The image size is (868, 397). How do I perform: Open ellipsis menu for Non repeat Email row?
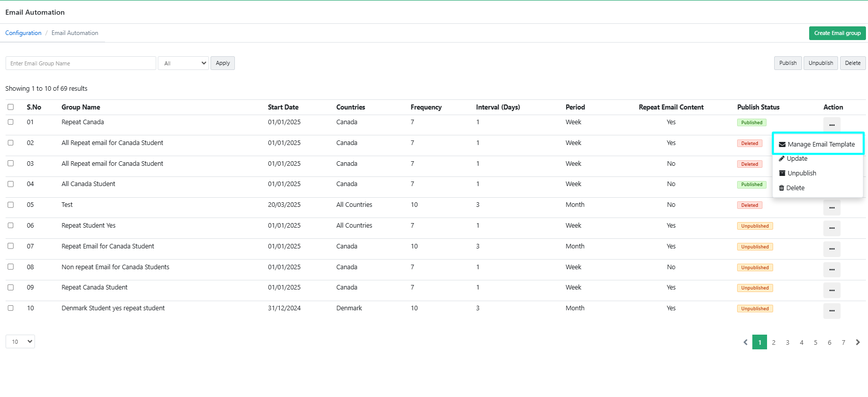[831, 269]
